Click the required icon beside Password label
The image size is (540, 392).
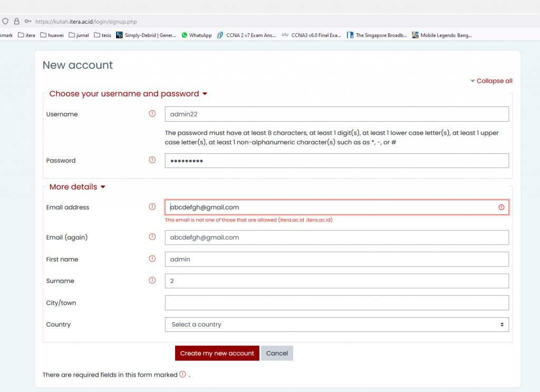tap(152, 160)
